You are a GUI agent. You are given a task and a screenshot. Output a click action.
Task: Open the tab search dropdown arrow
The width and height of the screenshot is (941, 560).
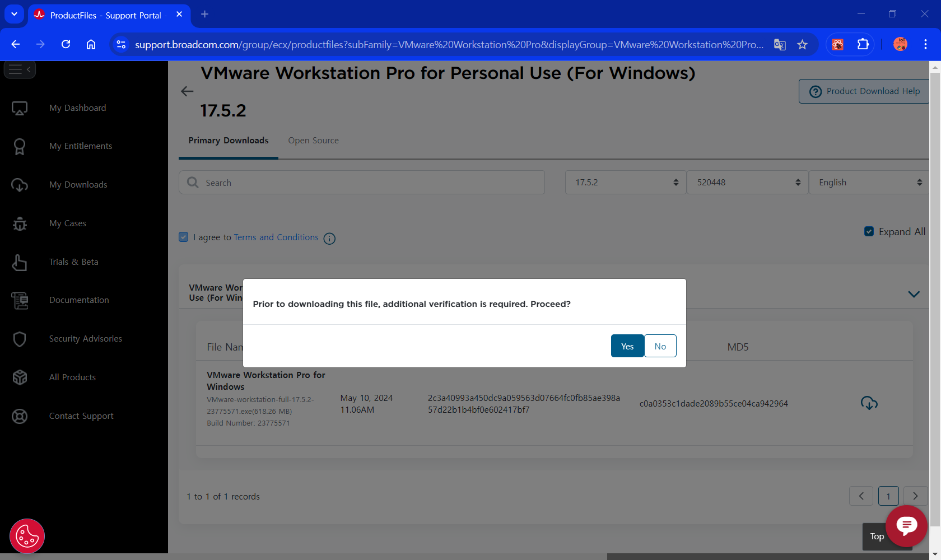(x=14, y=14)
